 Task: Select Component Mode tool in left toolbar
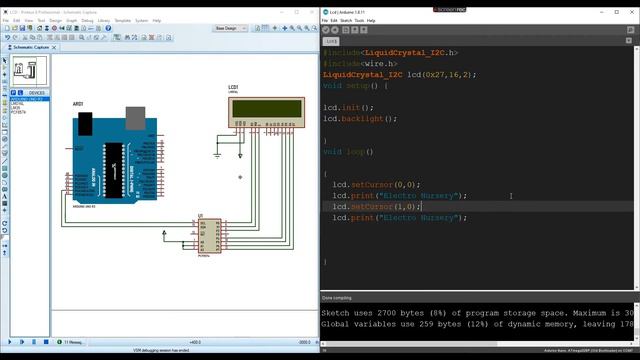pyautogui.click(x=4, y=67)
